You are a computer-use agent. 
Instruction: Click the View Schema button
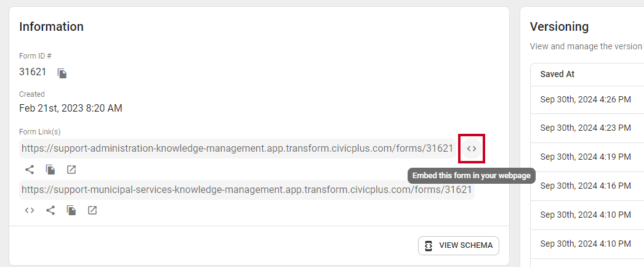tap(458, 245)
